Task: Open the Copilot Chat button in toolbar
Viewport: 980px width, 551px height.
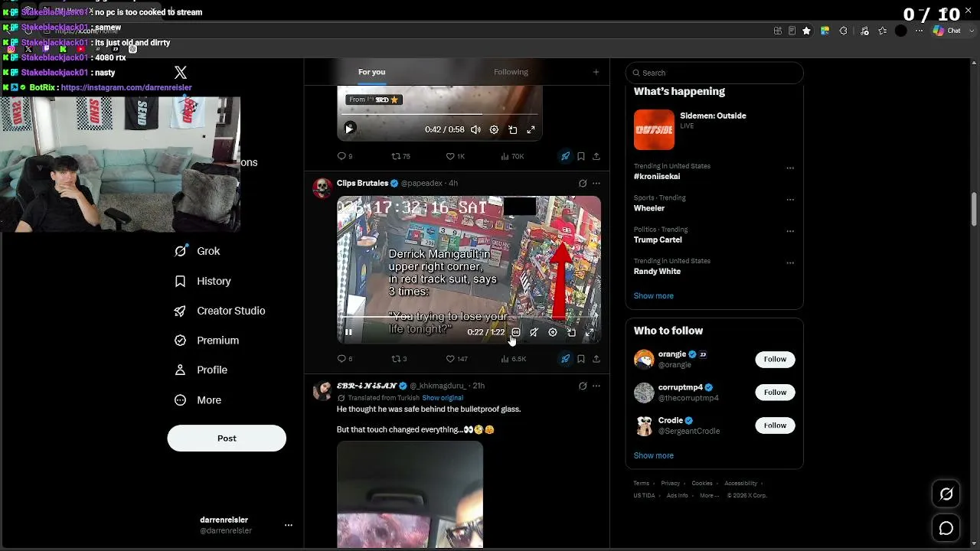Action: click(x=947, y=31)
